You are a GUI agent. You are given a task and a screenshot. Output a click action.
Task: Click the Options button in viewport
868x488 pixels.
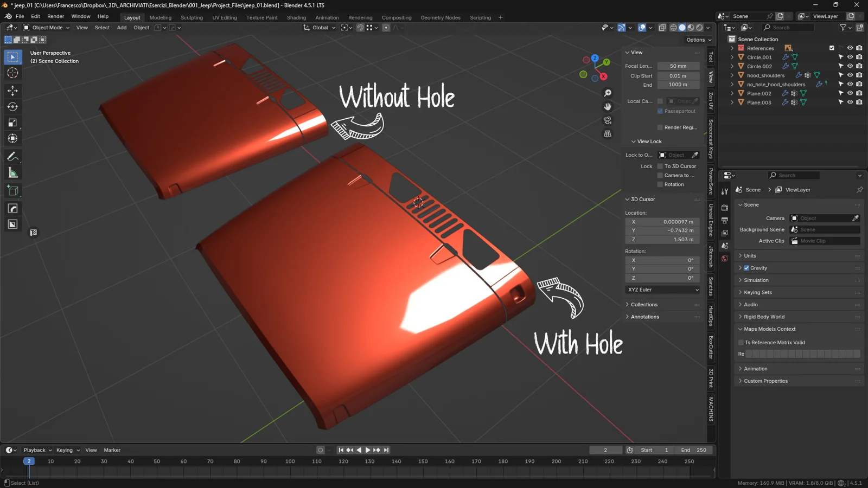699,40
